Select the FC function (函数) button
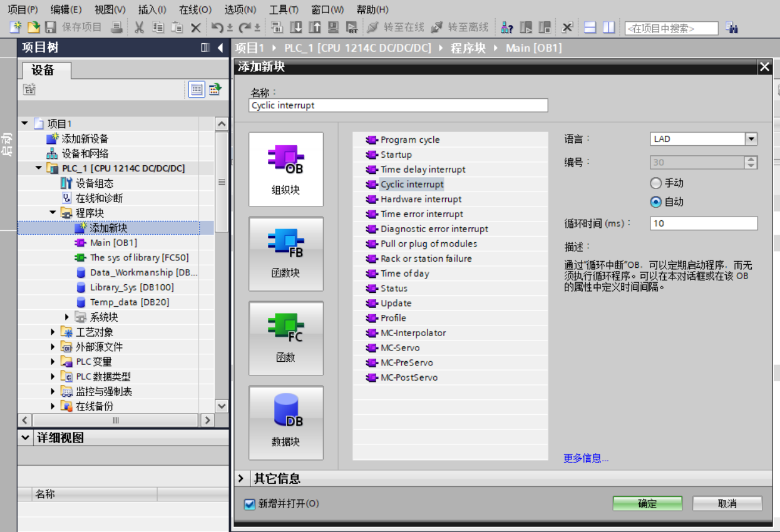The image size is (780, 532). point(286,338)
